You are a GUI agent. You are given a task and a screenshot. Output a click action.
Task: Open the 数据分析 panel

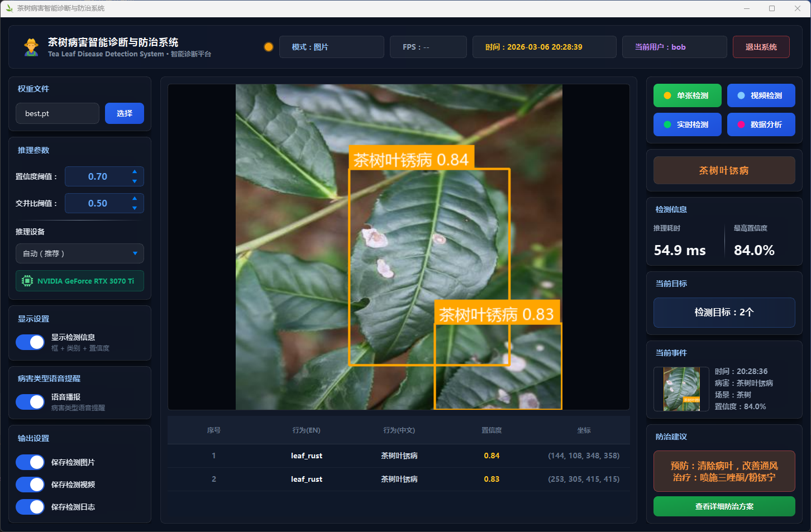click(761, 124)
